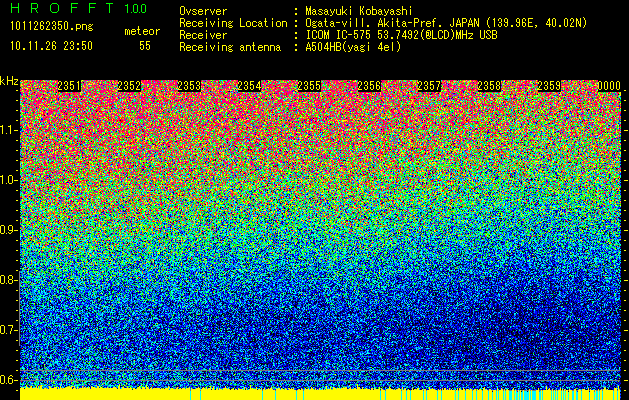Select the file name 1011262350.png
The image size is (629, 400).
(51, 27)
